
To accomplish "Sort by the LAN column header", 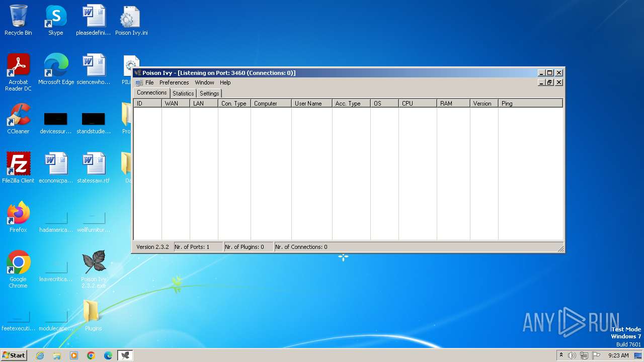I will [204, 104].
